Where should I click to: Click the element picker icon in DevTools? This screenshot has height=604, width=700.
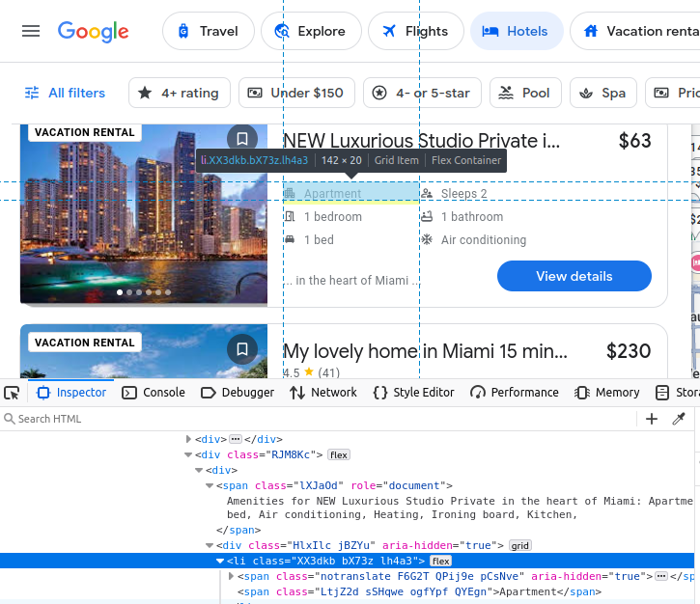pos(12,393)
